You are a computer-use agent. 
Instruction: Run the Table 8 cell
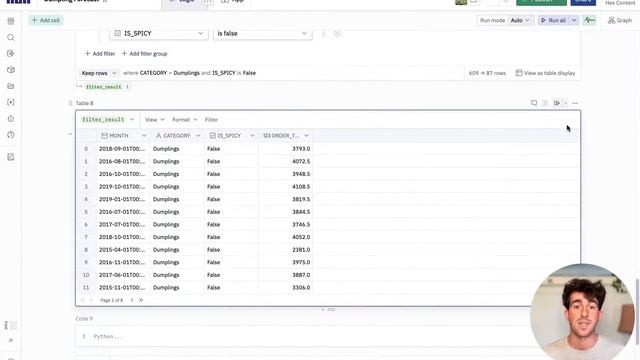tap(557, 103)
